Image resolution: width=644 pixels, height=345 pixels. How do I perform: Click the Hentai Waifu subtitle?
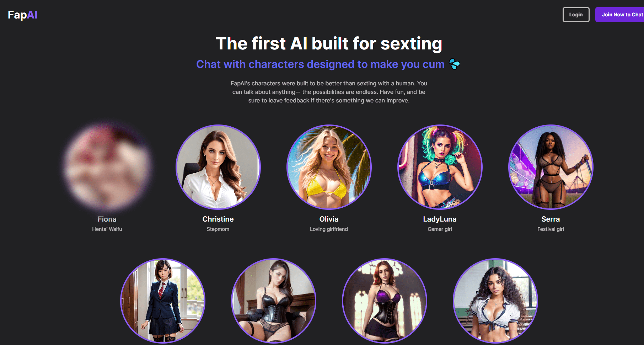click(107, 229)
